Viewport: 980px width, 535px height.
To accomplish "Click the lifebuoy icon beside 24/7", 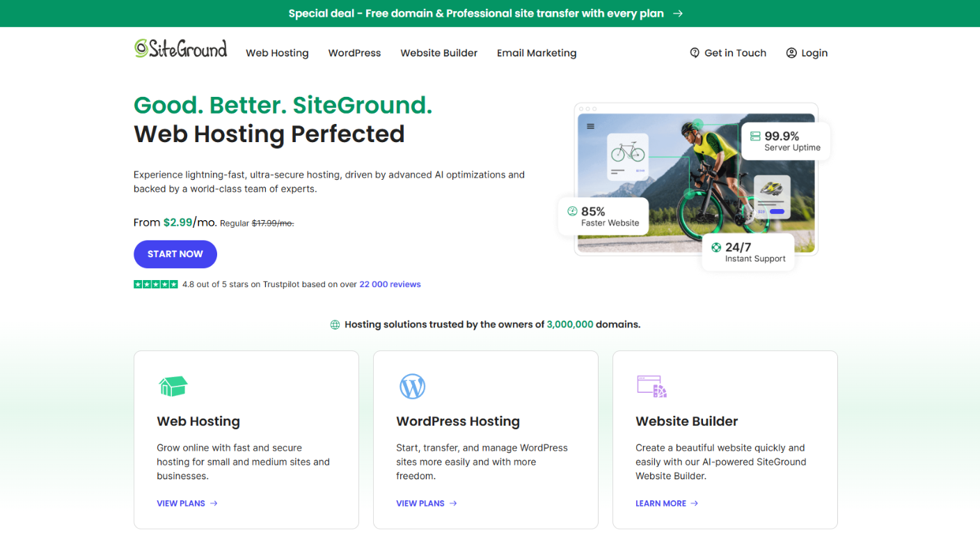I will pos(716,247).
